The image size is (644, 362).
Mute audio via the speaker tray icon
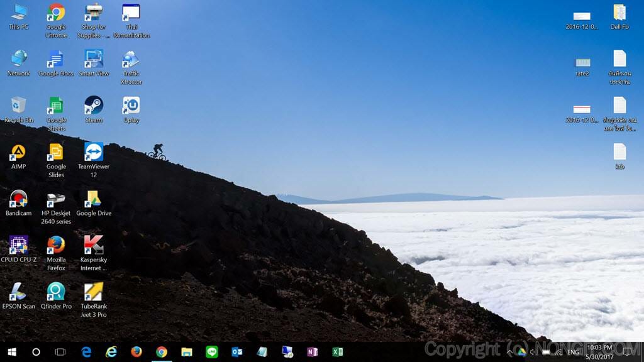coord(532,352)
